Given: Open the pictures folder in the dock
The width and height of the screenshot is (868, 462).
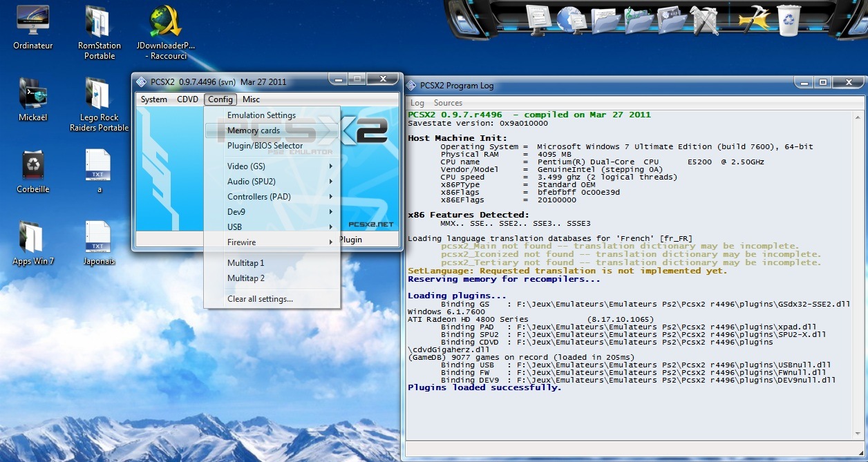Looking at the screenshot, I should point(672,19).
